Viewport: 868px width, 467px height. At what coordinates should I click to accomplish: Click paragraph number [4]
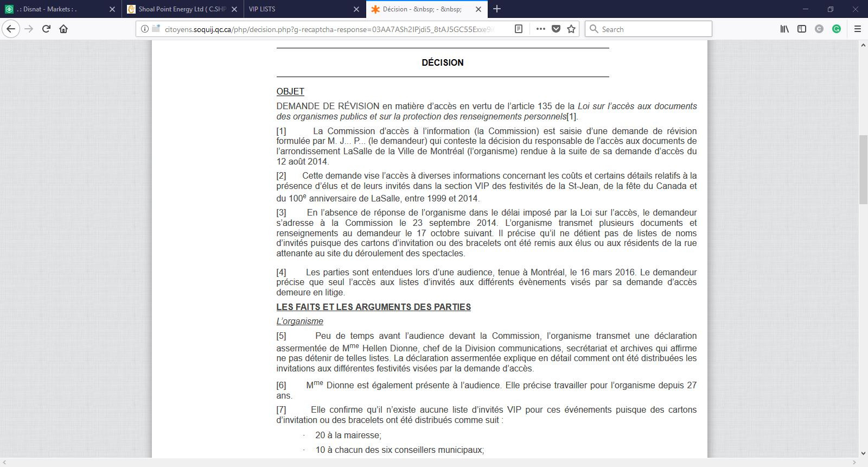[281, 272]
